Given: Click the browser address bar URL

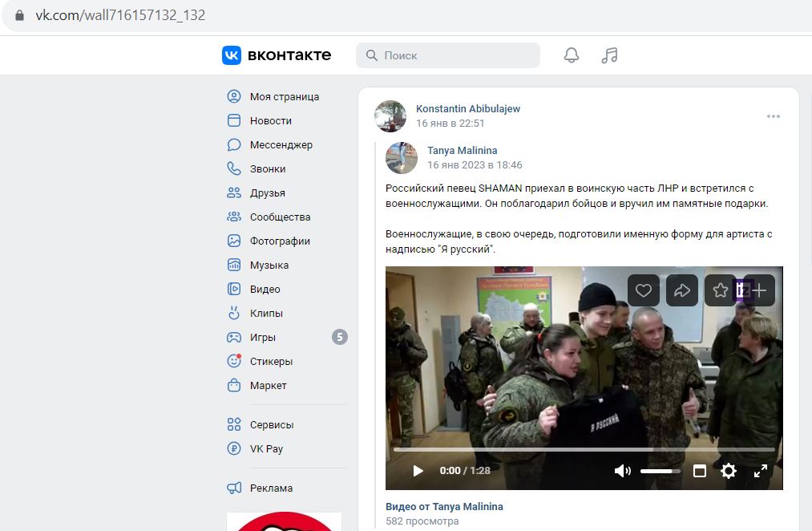Looking at the screenshot, I should click(x=120, y=15).
